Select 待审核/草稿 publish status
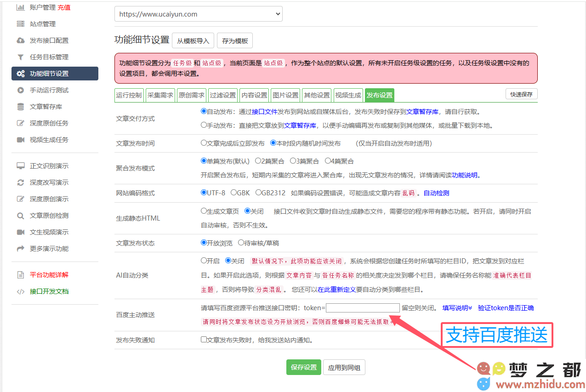 click(241, 243)
